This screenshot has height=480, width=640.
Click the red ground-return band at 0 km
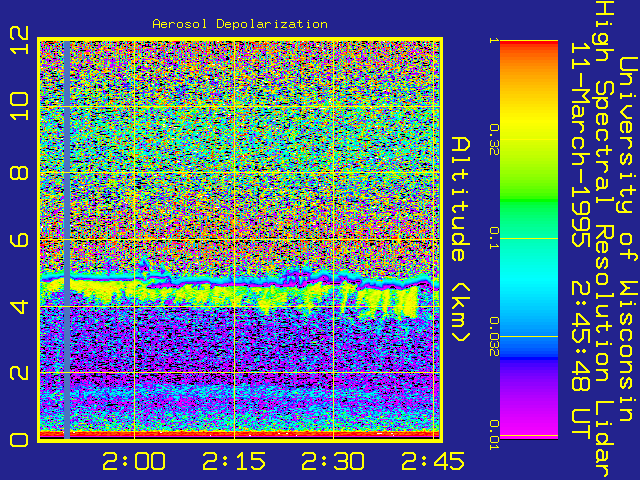240,435
